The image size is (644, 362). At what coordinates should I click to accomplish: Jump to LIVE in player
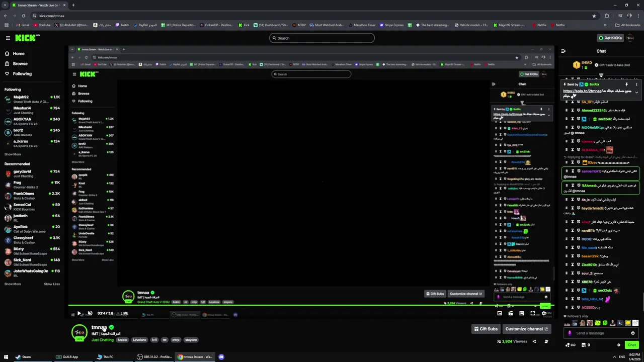pos(124,313)
